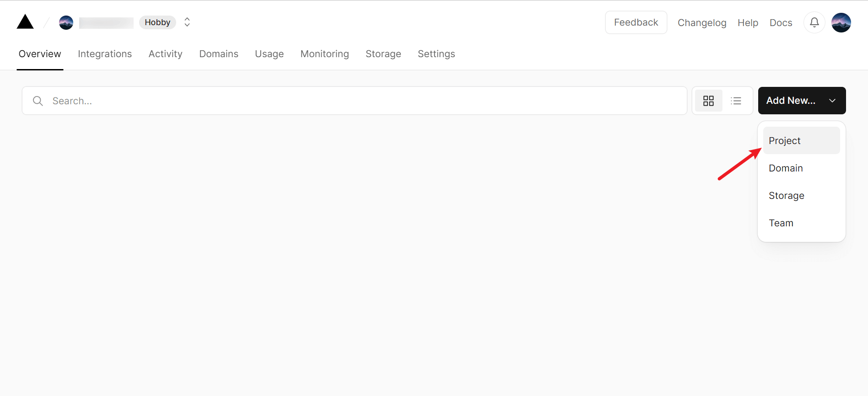This screenshot has width=868, height=396.
Task: Open the notifications bell
Action: (x=814, y=22)
